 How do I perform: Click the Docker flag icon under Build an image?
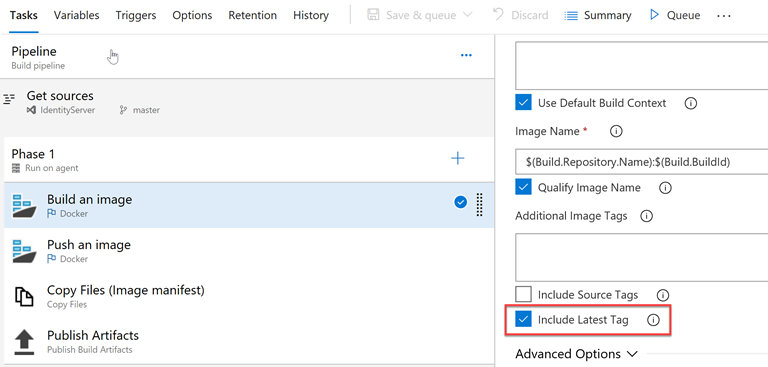click(x=51, y=214)
